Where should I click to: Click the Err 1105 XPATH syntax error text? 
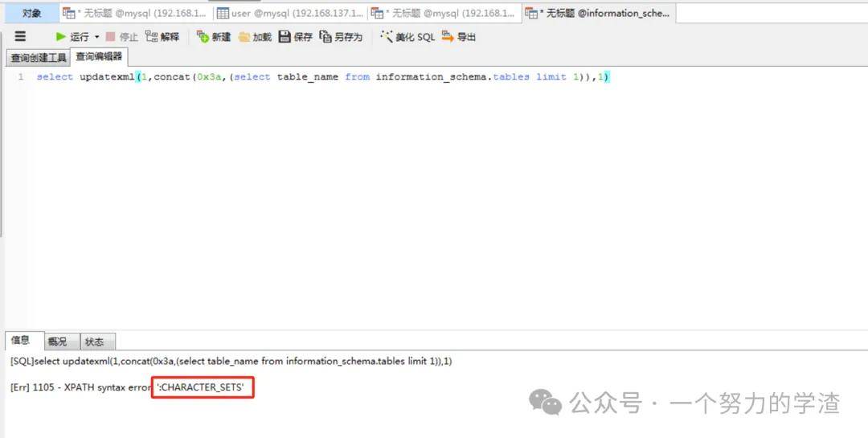pos(81,387)
